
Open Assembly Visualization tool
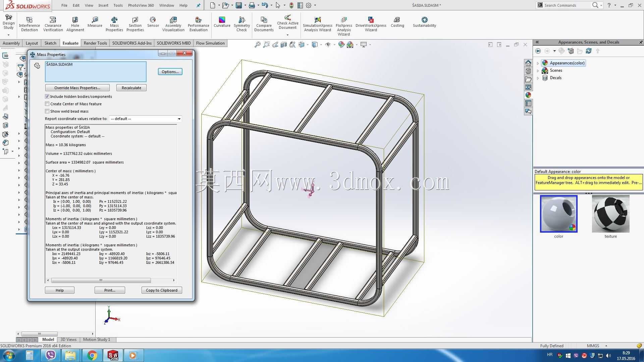[173, 24]
